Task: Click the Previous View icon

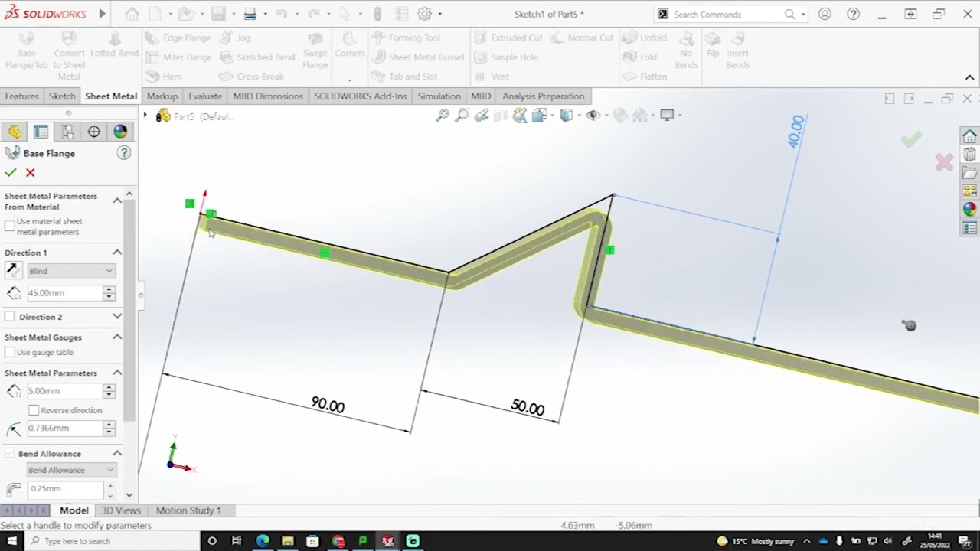Action: click(x=482, y=116)
